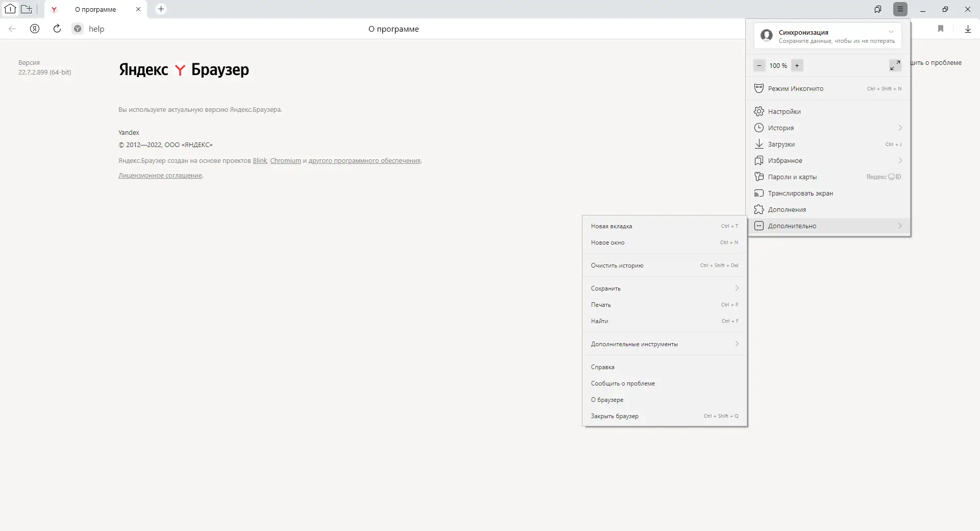Expand the Избранное submenu arrow
980x531 pixels.
pyautogui.click(x=900, y=160)
